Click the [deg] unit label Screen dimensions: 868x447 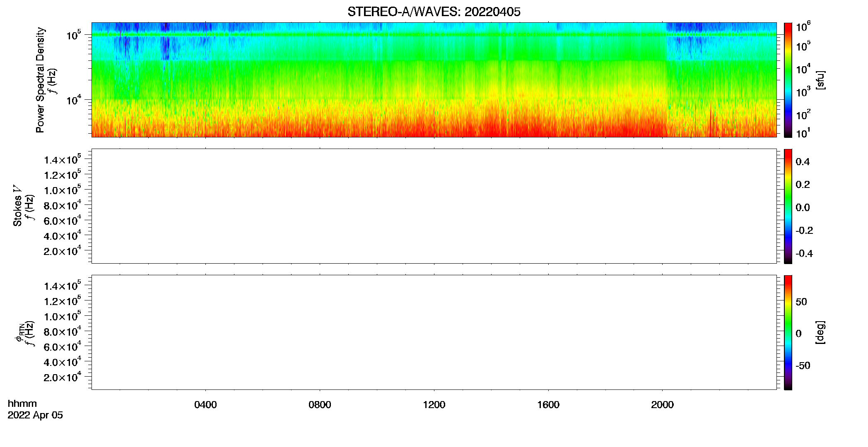[x=820, y=332]
